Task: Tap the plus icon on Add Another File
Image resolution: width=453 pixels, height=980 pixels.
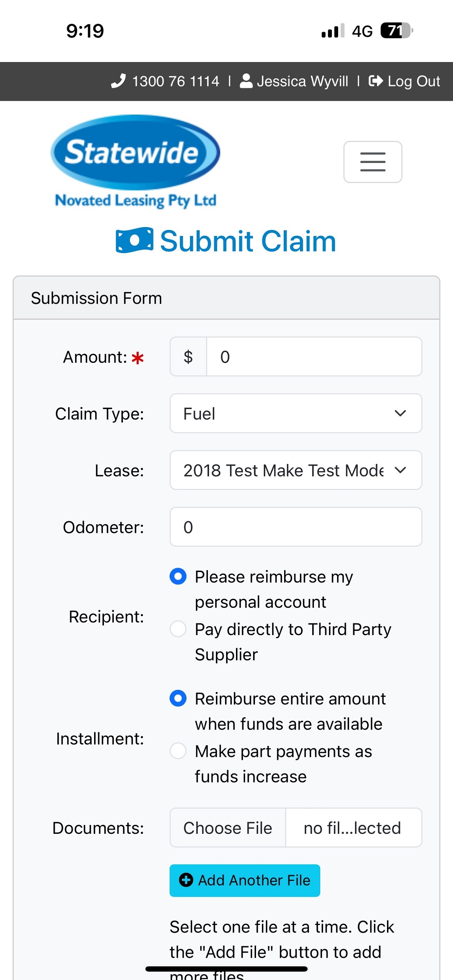Action: [186, 880]
